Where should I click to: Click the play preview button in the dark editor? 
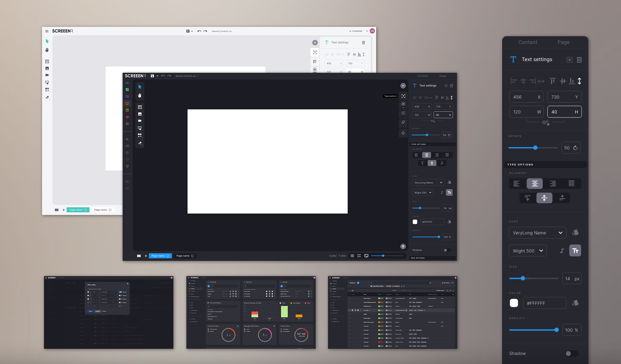pos(403,86)
